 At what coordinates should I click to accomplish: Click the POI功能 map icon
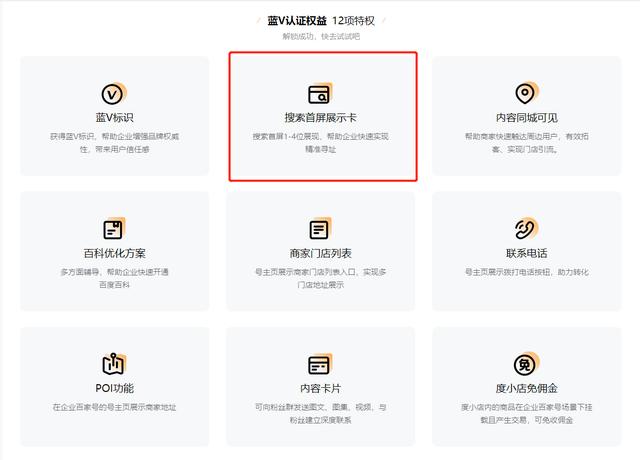click(114, 363)
